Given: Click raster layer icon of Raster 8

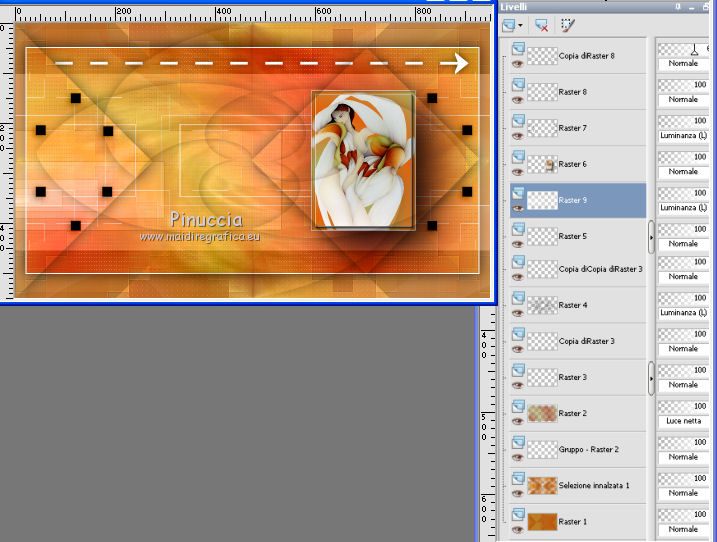Looking at the screenshot, I should [x=518, y=84].
